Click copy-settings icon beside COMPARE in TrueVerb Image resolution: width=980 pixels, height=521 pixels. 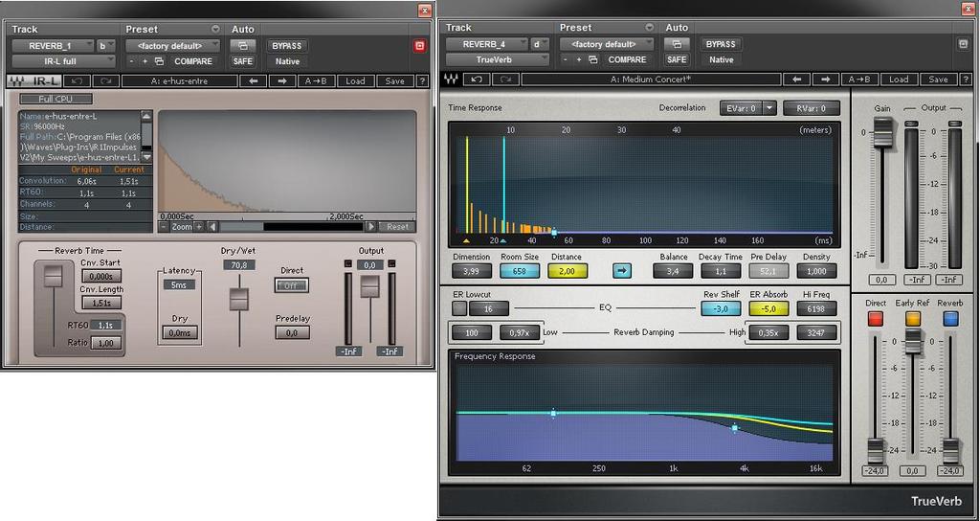(x=593, y=59)
